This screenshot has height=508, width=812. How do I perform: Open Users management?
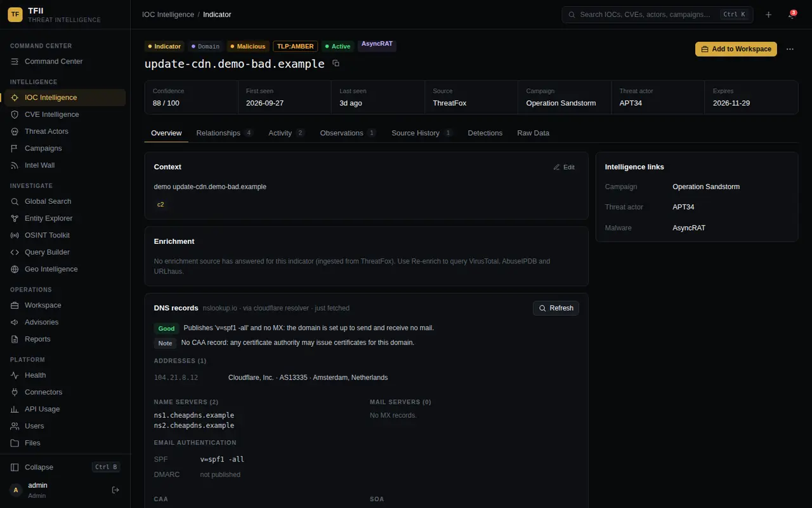point(65,426)
